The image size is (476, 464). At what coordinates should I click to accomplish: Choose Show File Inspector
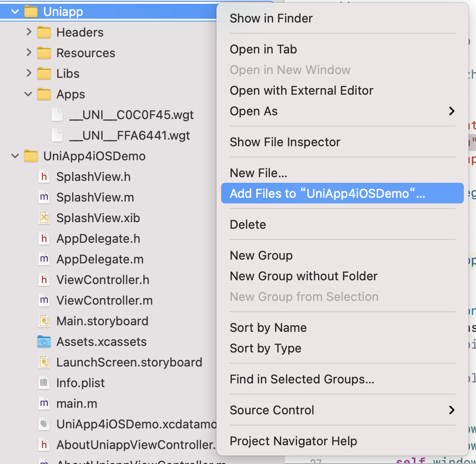pos(342,142)
